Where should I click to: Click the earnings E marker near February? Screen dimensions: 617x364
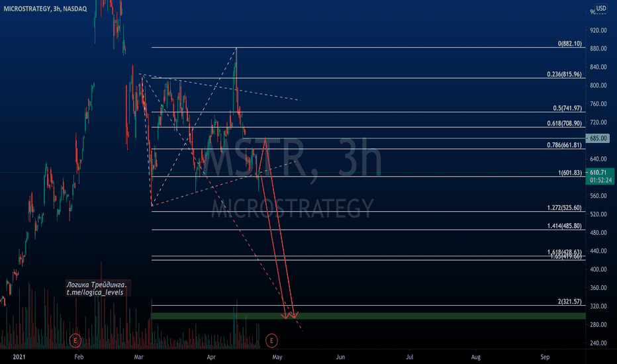click(x=75, y=340)
